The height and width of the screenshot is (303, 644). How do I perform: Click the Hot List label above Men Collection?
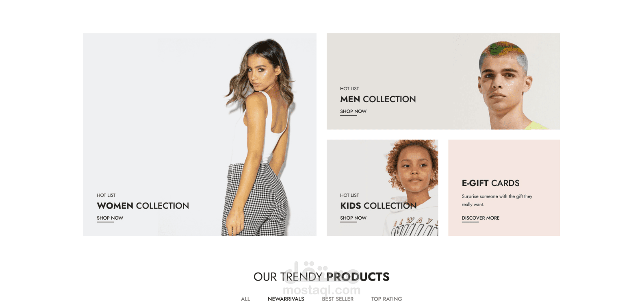click(x=349, y=89)
